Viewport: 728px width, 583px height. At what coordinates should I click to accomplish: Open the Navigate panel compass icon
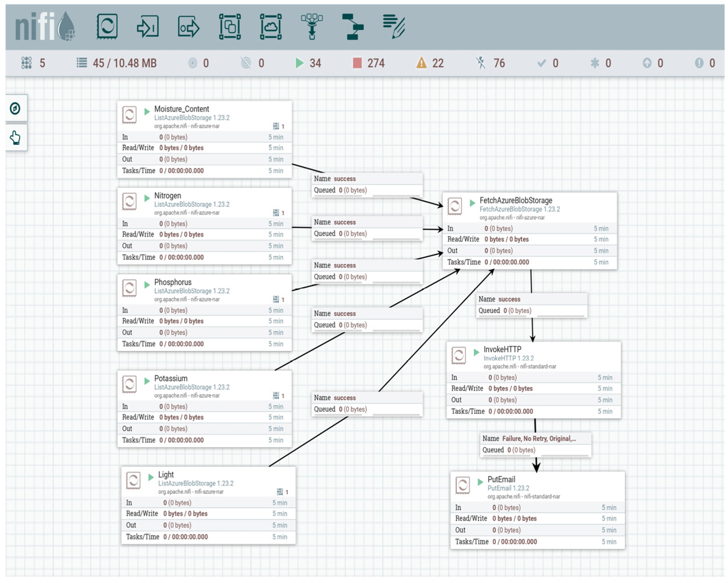click(x=15, y=108)
